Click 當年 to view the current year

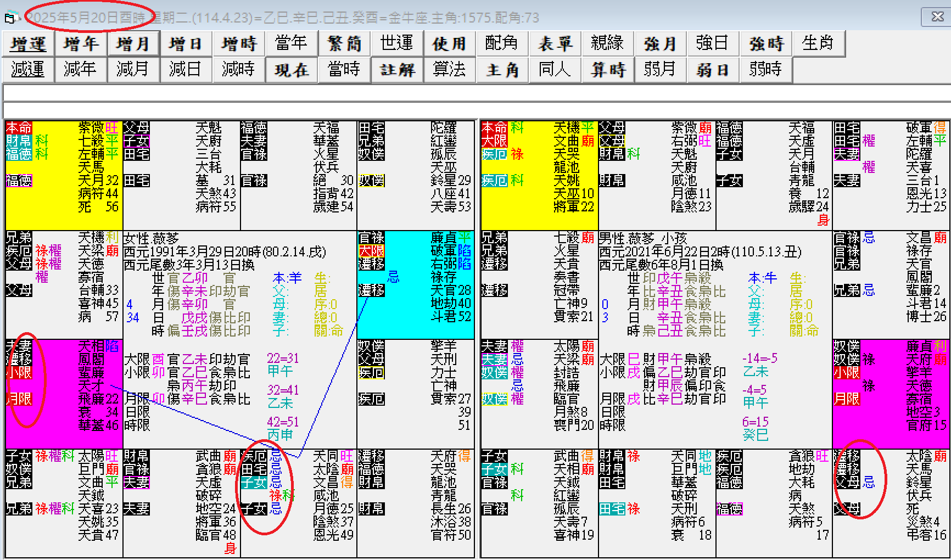coord(292,43)
